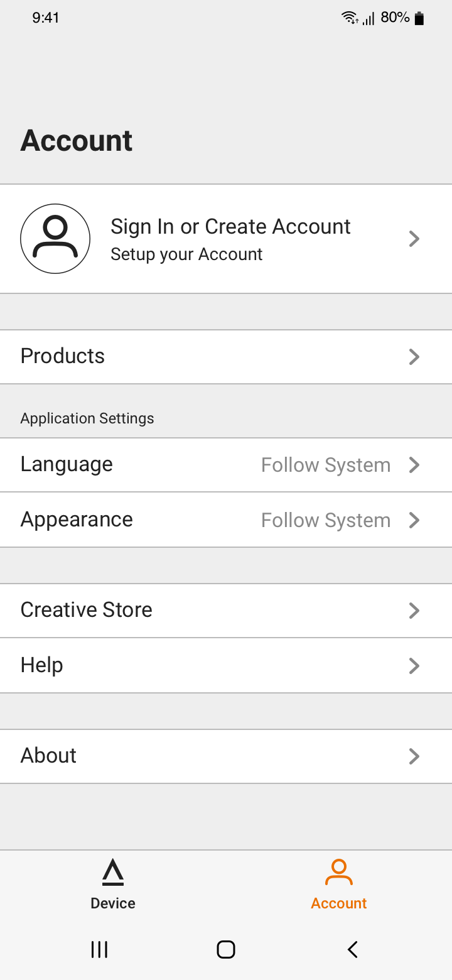This screenshot has width=452, height=980.
Task: Tap the Android back arrow icon
Action: pos(353,949)
